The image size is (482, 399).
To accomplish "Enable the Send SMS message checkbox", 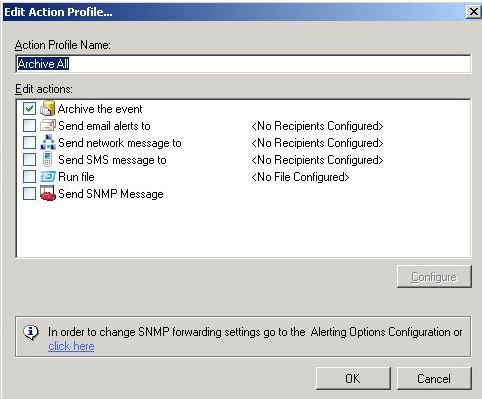I will click(x=29, y=160).
